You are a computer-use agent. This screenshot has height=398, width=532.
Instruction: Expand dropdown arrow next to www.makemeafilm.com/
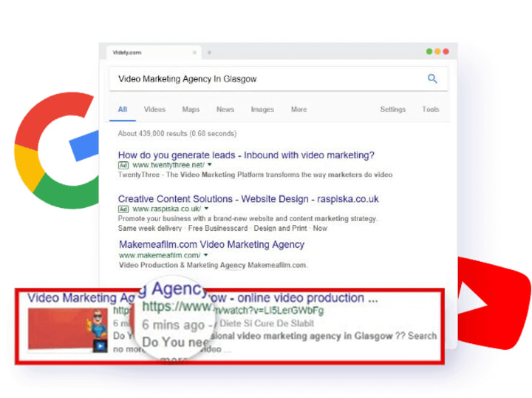coord(205,255)
